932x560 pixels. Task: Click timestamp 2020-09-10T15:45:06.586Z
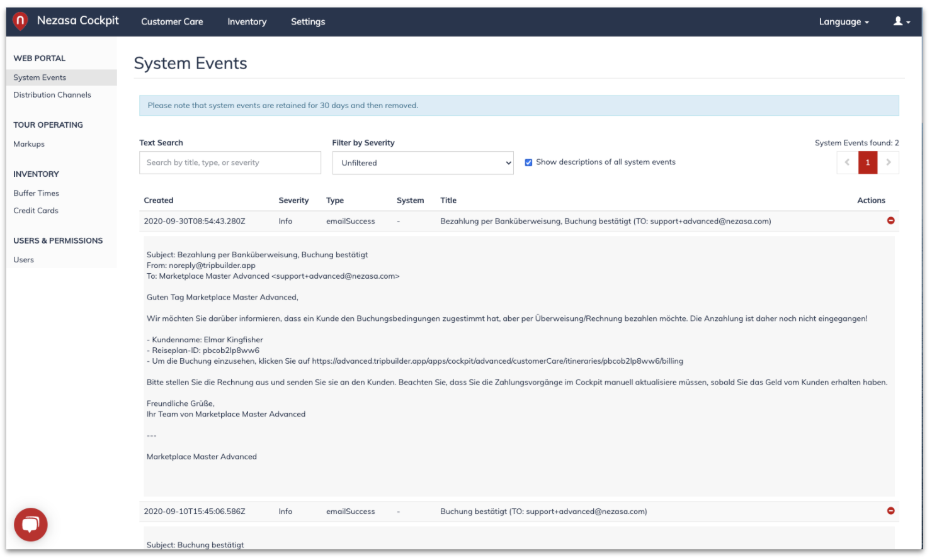click(x=195, y=512)
